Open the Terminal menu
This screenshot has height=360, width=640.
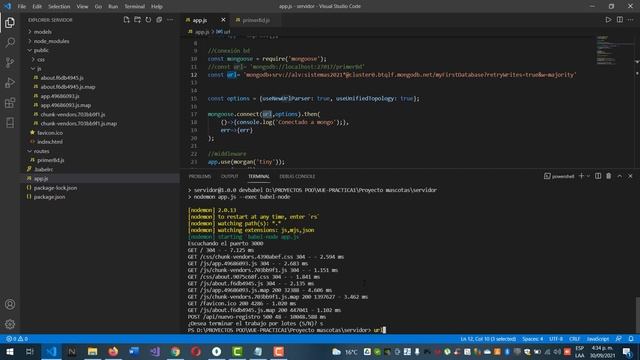pos(135,7)
